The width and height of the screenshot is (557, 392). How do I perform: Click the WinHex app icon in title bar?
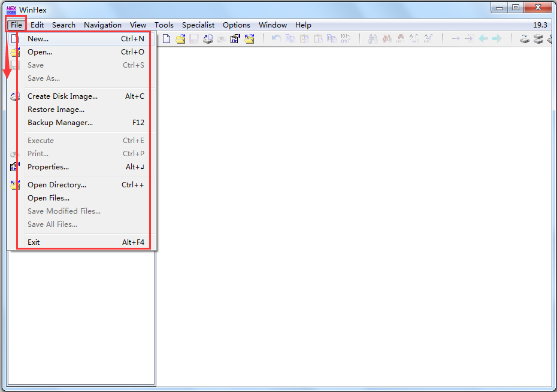[x=11, y=10]
